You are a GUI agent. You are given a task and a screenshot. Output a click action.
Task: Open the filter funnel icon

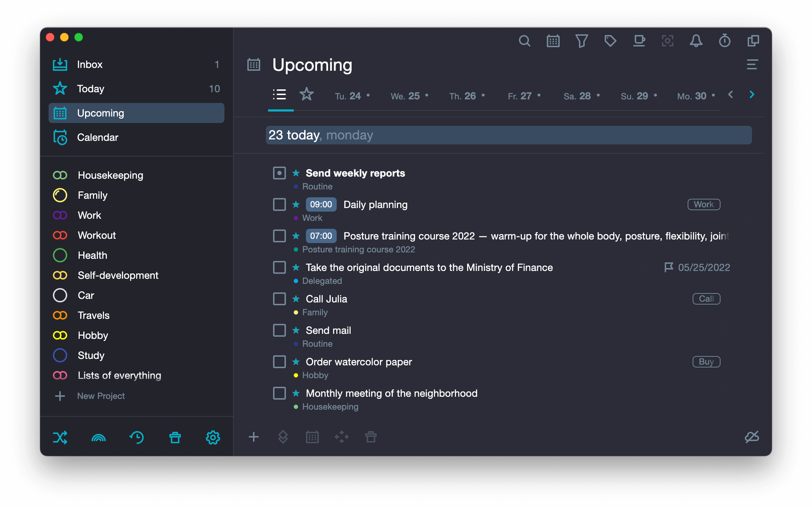581,41
